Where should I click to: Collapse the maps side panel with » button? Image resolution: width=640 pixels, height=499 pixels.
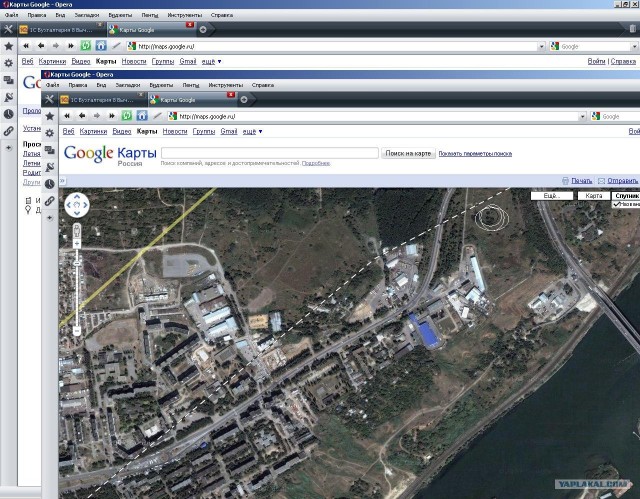pyautogui.click(x=62, y=180)
